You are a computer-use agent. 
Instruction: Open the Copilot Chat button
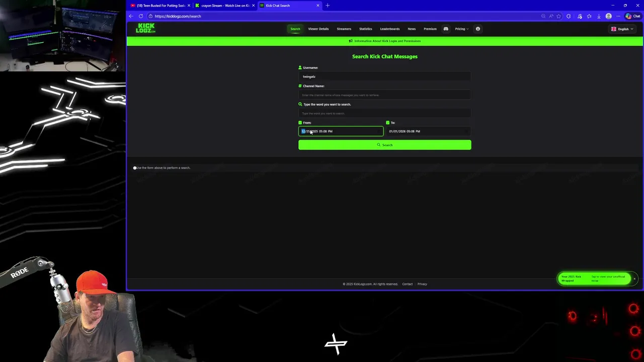click(x=633, y=16)
